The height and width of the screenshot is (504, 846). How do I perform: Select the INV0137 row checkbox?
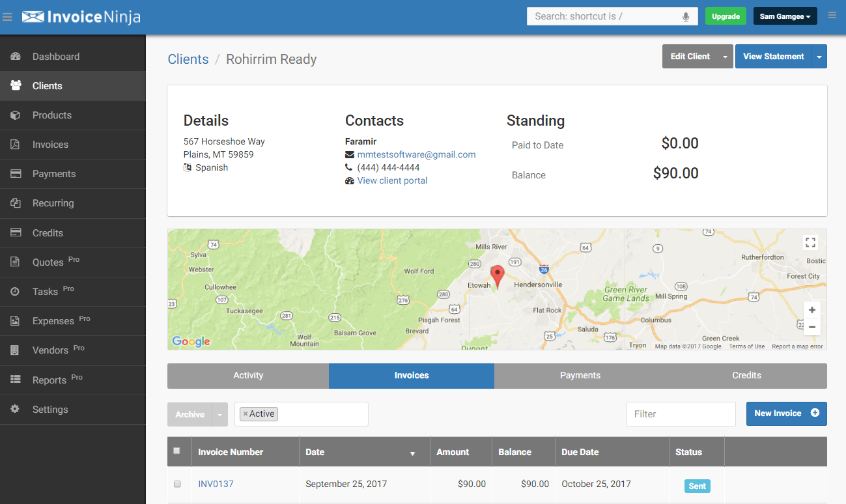177,484
